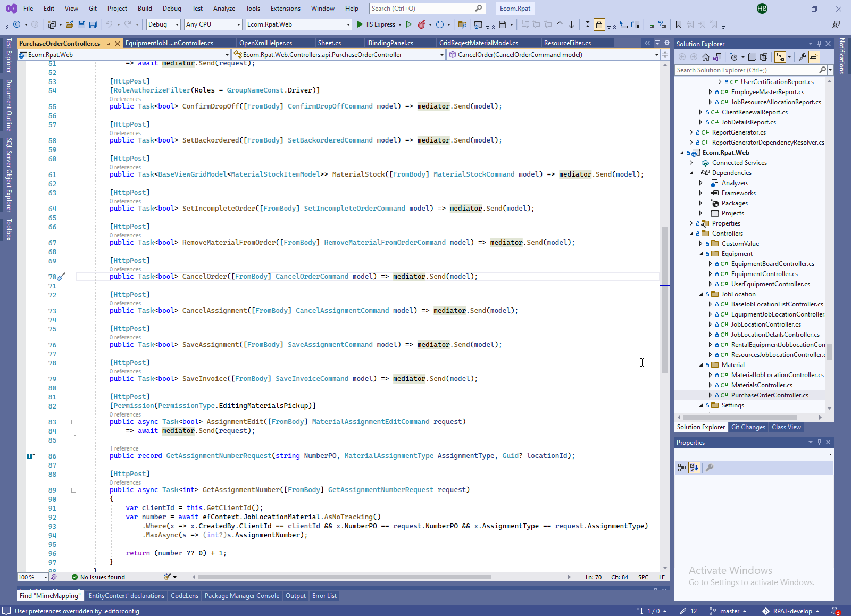Screen dimensions: 851x616
Task: Open the Extensions menu
Action: pyautogui.click(x=285, y=9)
